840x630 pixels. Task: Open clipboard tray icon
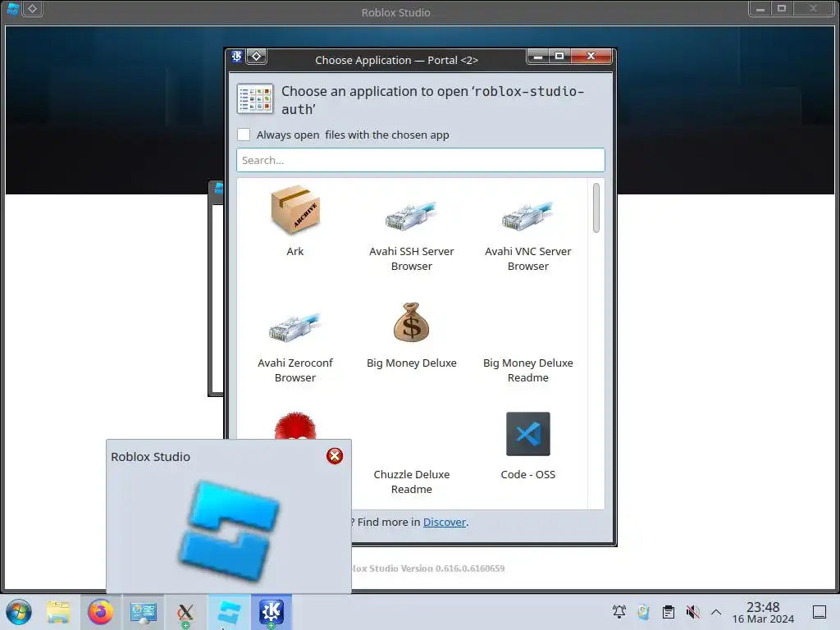point(668,612)
